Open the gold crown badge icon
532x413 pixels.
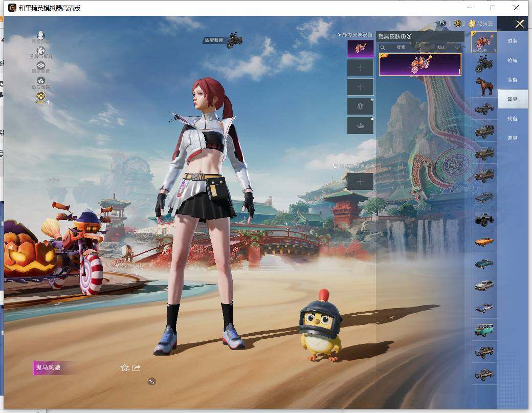point(41,96)
